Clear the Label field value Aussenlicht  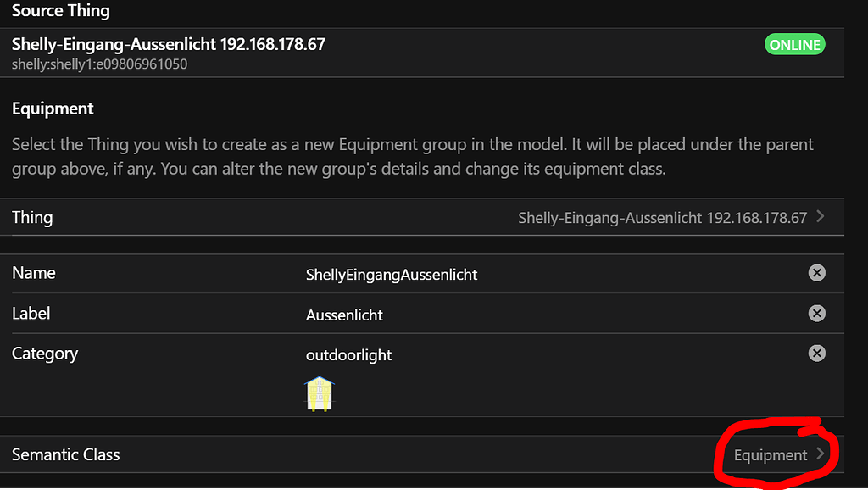(x=816, y=314)
